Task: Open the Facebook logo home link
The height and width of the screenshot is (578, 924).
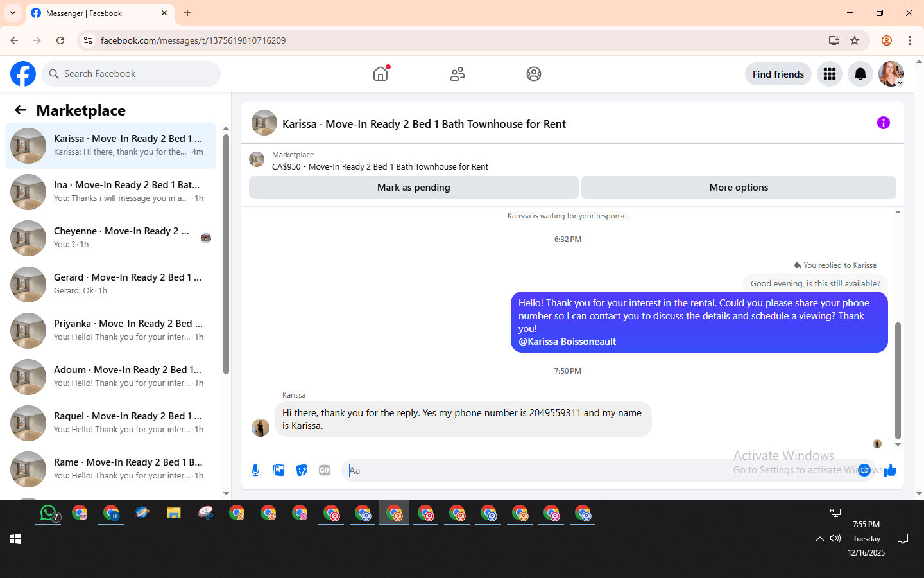Action: tap(23, 74)
